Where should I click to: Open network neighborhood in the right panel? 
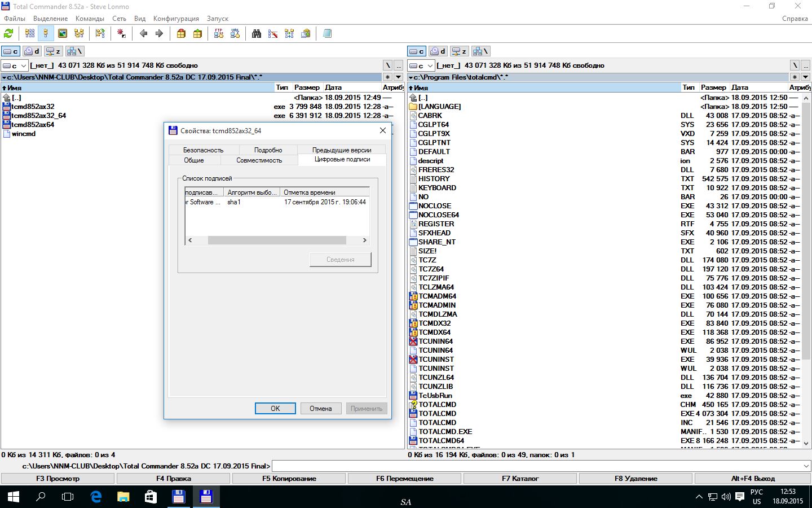480,51
